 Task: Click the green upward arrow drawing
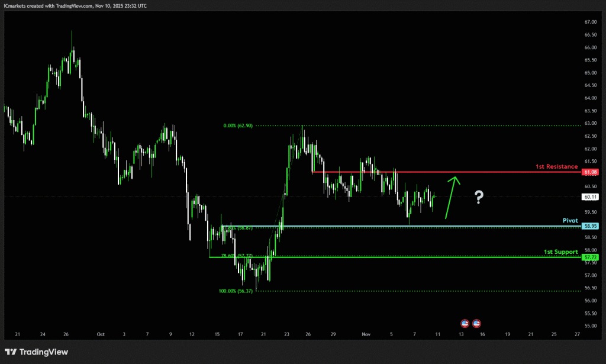click(x=453, y=197)
